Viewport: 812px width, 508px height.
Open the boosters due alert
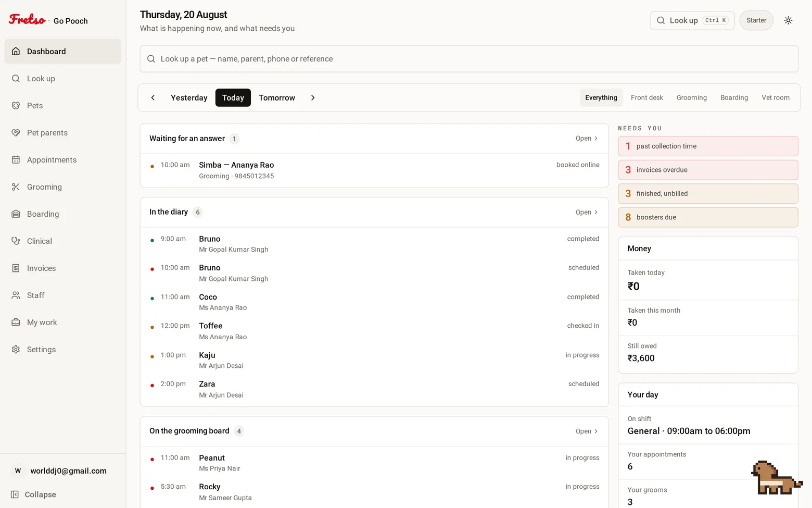point(708,217)
